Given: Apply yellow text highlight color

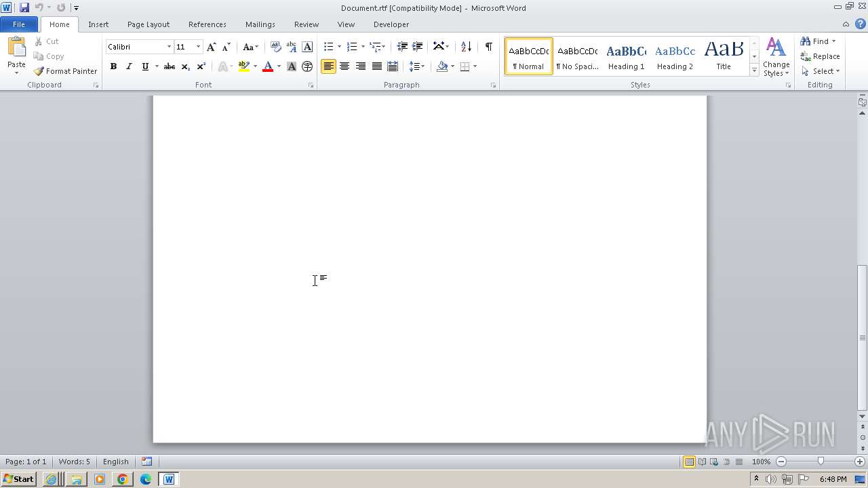Looking at the screenshot, I should (244, 66).
